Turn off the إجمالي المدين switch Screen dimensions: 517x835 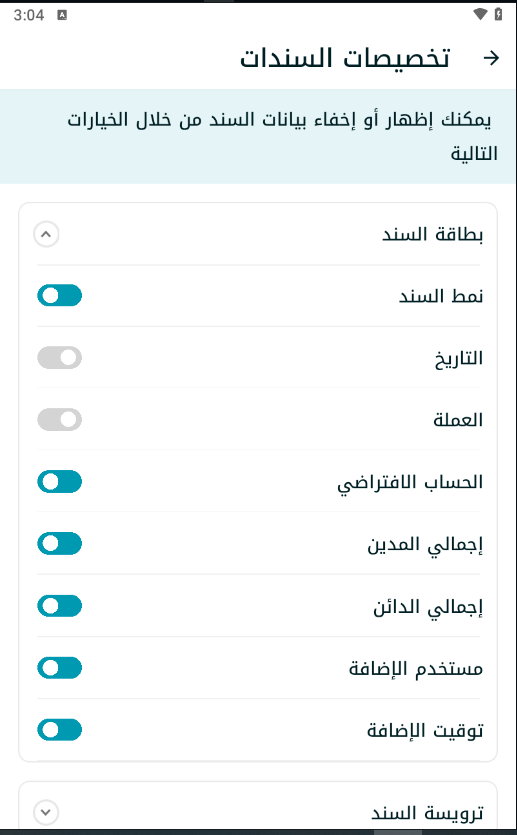click(60, 544)
